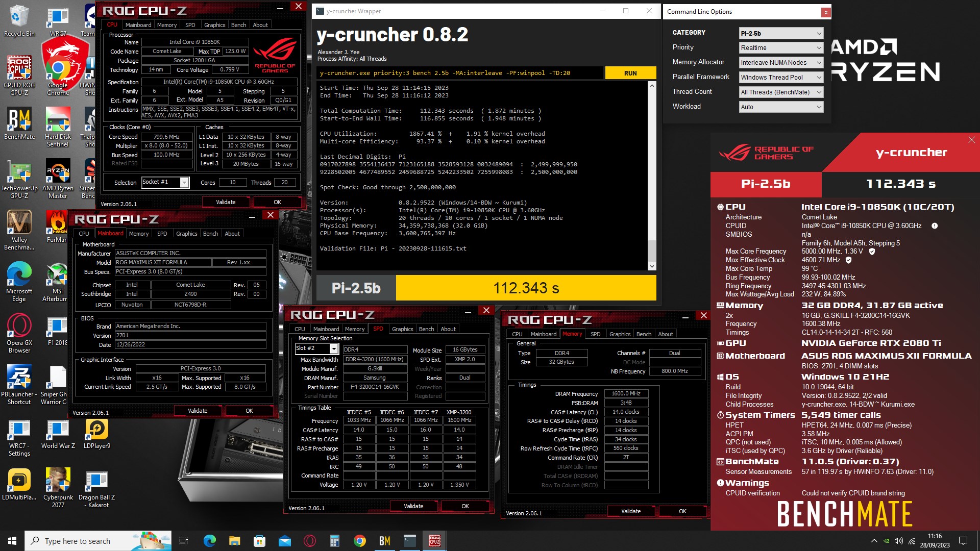Open the Memory Allocator dropdown
980x551 pixels.
pos(781,63)
